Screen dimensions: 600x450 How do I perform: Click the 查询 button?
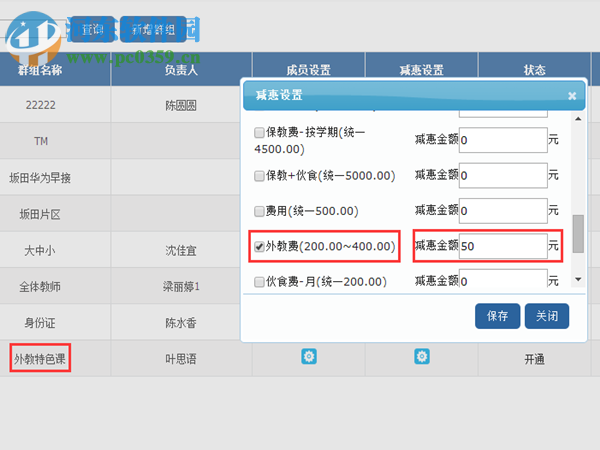click(x=93, y=29)
